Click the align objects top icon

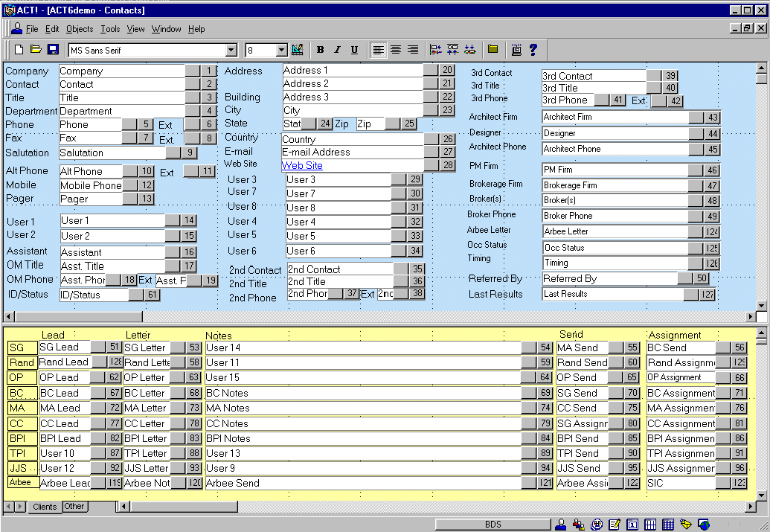[x=453, y=50]
